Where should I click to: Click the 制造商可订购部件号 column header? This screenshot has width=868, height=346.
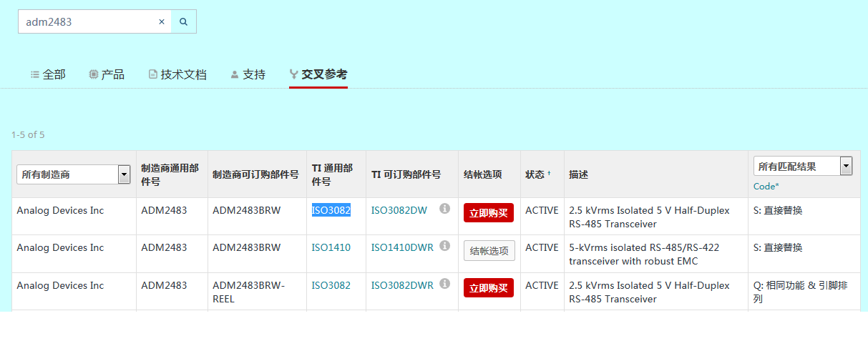[x=255, y=174]
